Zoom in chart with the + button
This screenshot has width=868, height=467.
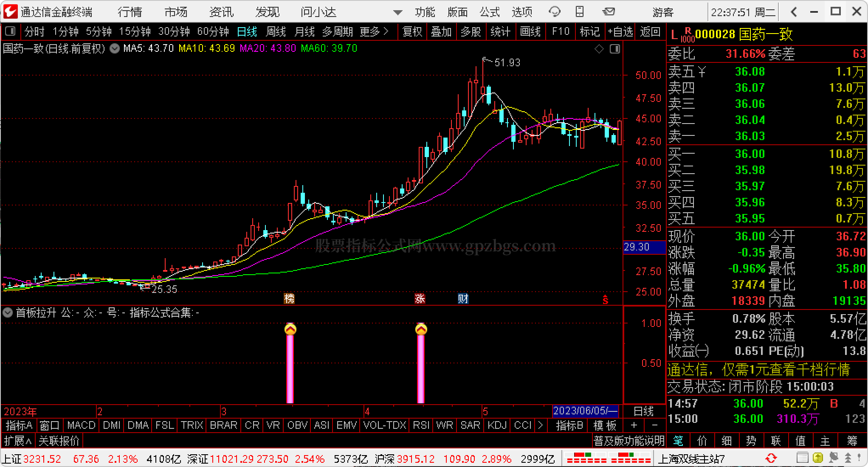[634, 425]
